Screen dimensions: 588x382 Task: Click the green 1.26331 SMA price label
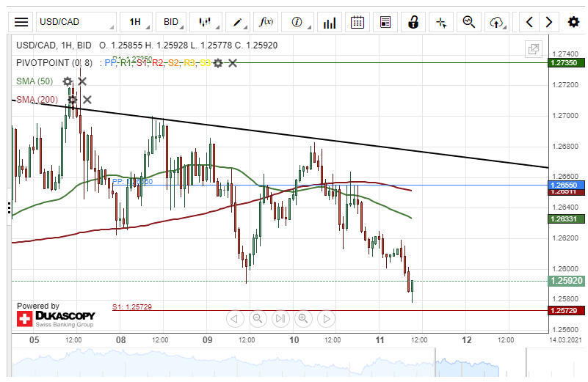point(566,218)
